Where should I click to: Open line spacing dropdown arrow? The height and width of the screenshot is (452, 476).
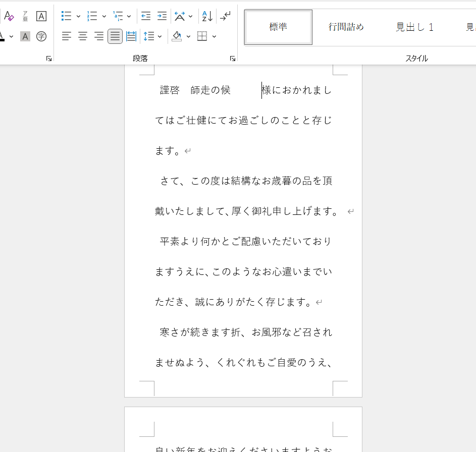click(x=160, y=37)
